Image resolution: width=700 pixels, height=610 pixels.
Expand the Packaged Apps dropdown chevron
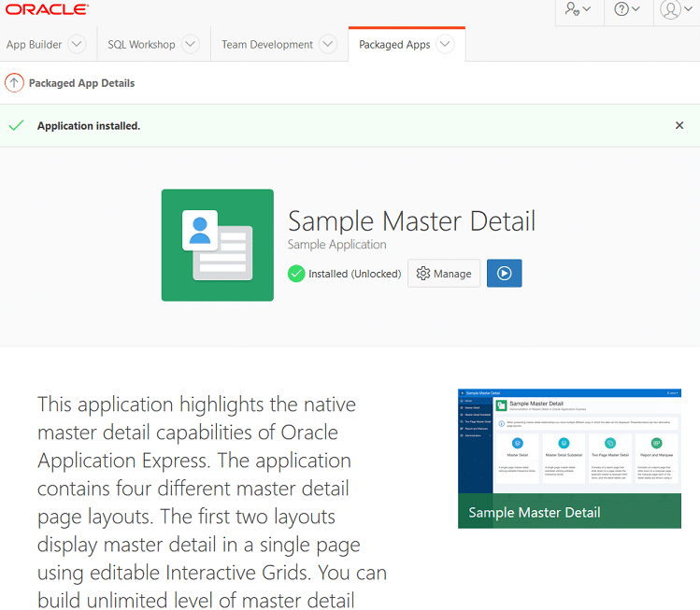tap(445, 44)
